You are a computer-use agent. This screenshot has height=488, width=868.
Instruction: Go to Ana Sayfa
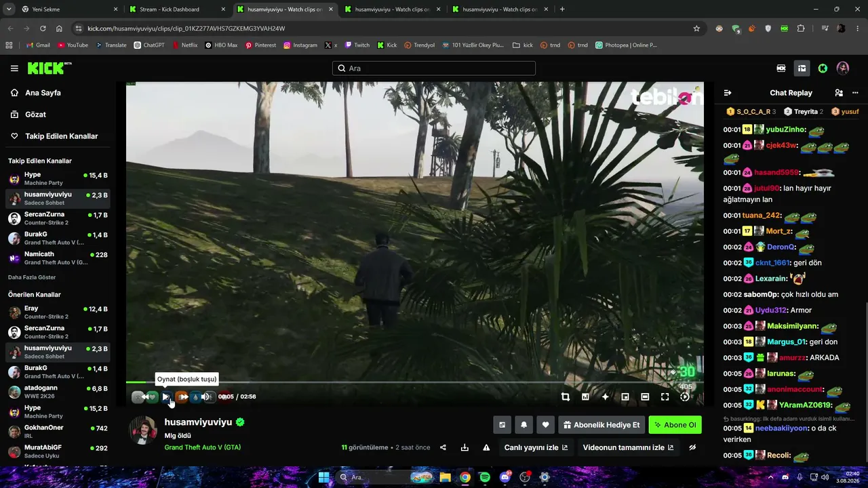(43, 93)
